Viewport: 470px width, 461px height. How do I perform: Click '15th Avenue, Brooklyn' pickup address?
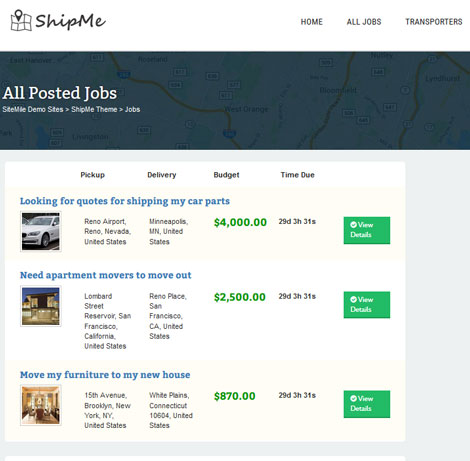(x=107, y=410)
